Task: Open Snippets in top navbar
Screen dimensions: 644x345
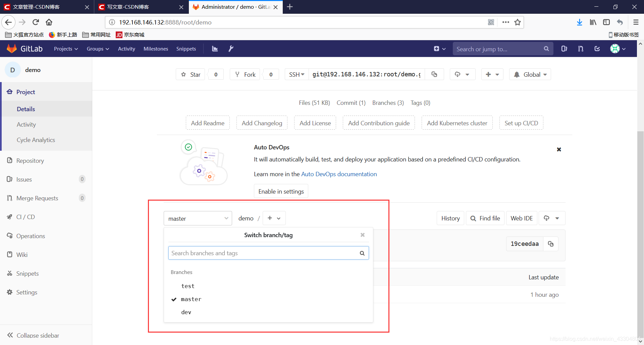Action: (186, 49)
